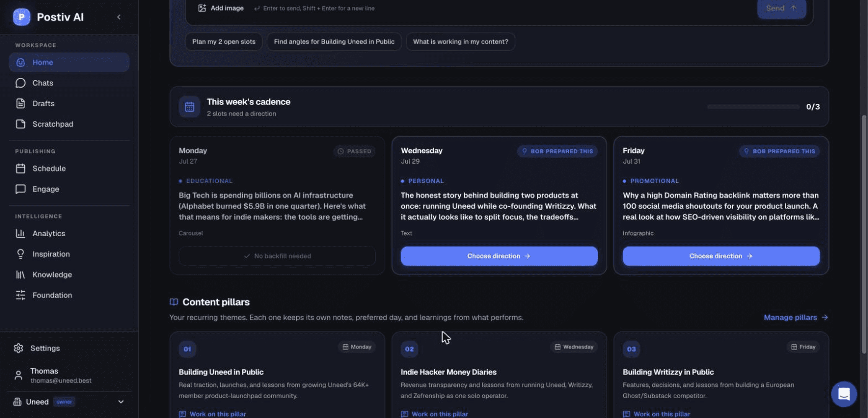The width and height of the screenshot is (868, 418).
Task: Click the Uneed workspace building icon
Action: tap(17, 401)
